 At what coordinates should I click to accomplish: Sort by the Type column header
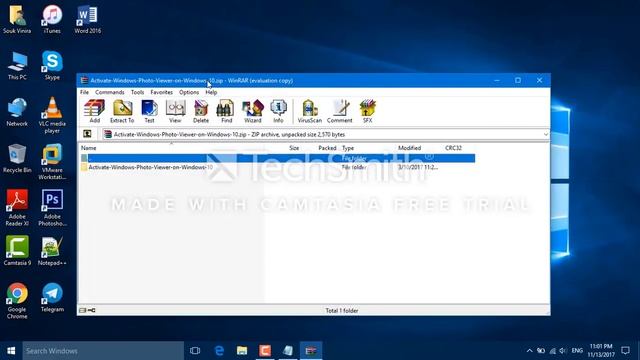click(x=348, y=148)
